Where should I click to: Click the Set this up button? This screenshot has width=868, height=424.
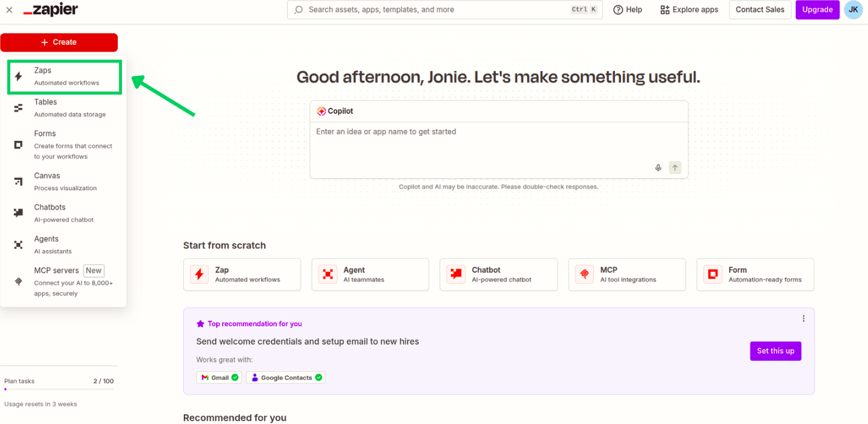tap(775, 351)
